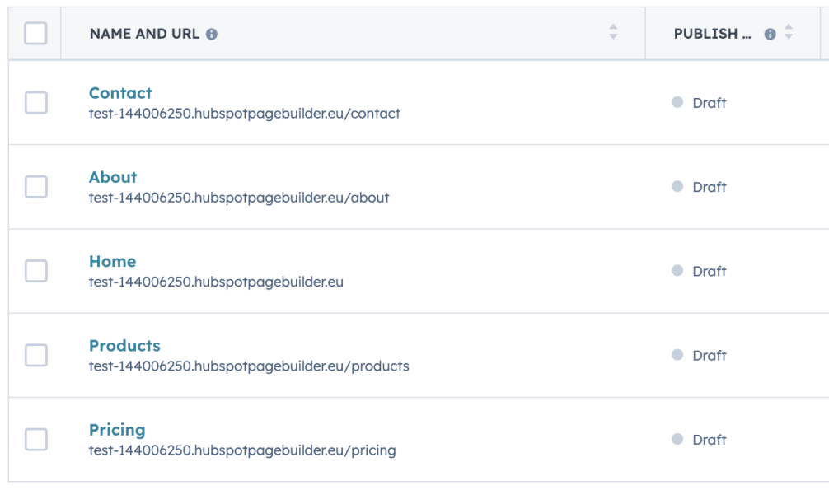Click info icon beside Name and URL header
Viewport: 829px width, 504px height.
[x=212, y=35]
